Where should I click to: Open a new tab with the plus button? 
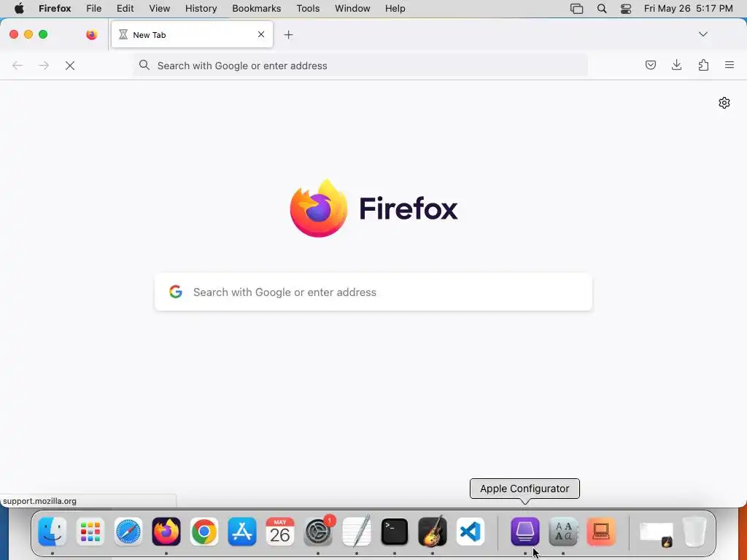288,34
